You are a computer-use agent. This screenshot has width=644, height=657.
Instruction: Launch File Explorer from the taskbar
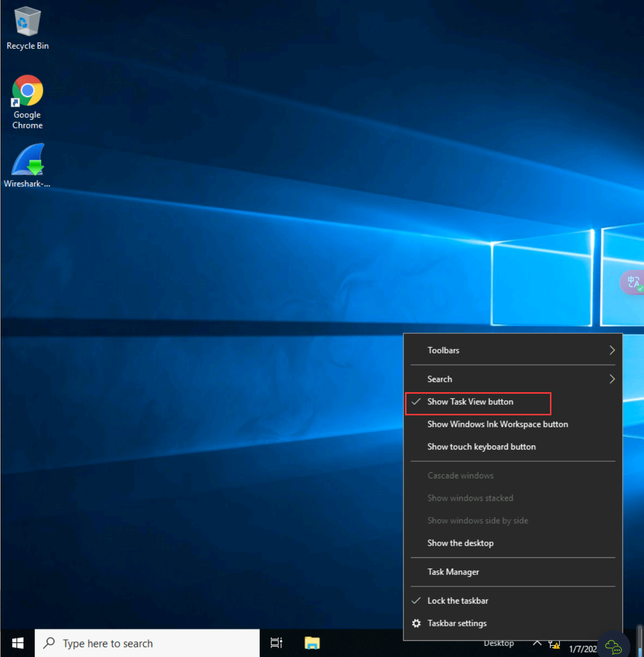coord(312,643)
